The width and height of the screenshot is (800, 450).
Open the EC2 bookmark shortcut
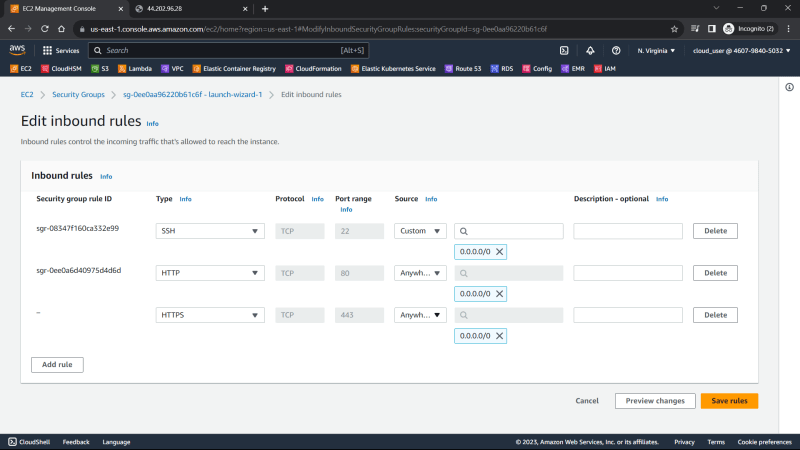[21, 68]
